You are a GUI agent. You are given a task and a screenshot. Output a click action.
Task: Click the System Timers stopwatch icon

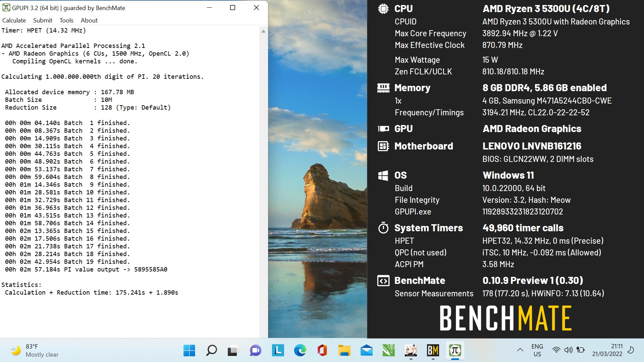click(x=383, y=228)
